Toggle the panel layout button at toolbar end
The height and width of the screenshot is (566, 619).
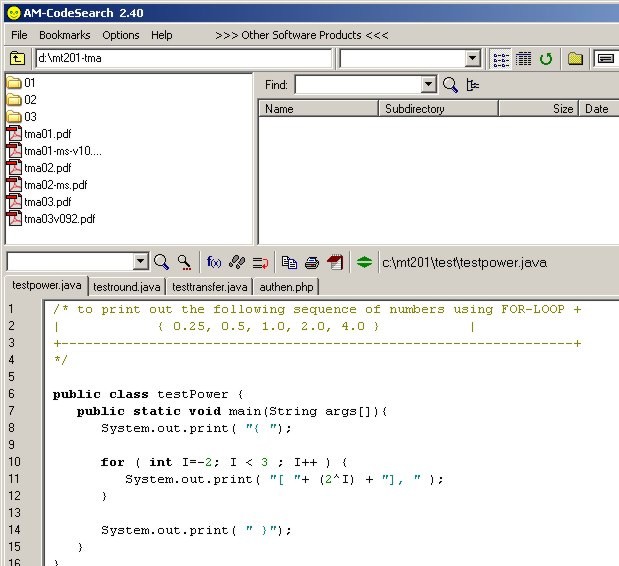[605, 59]
